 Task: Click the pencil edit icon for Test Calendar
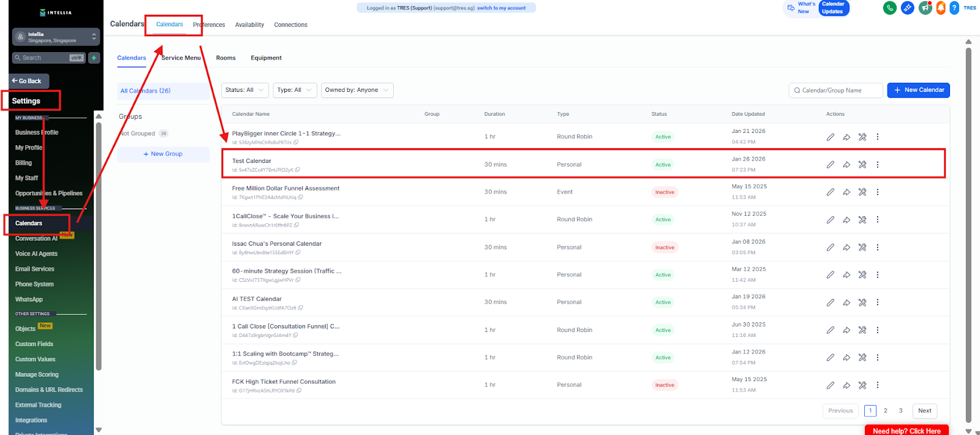pyautogui.click(x=830, y=165)
